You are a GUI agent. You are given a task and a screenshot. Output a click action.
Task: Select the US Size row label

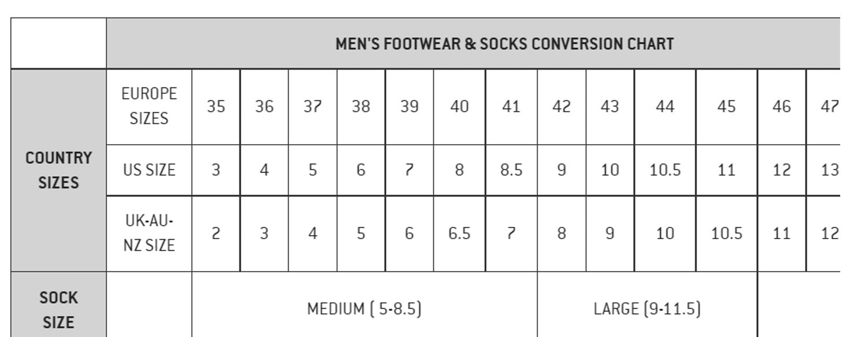tap(149, 170)
